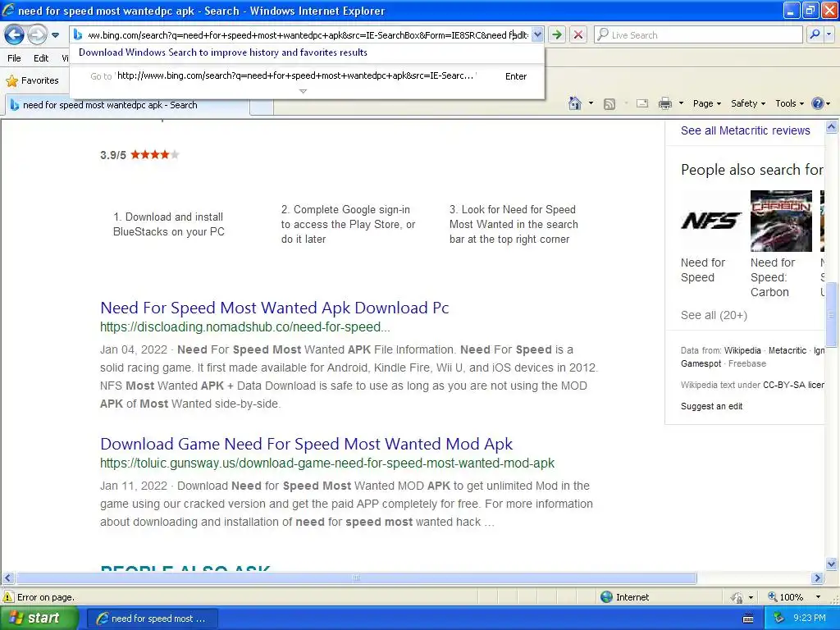Open the Edit menu
840x630 pixels.
point(41,58)
